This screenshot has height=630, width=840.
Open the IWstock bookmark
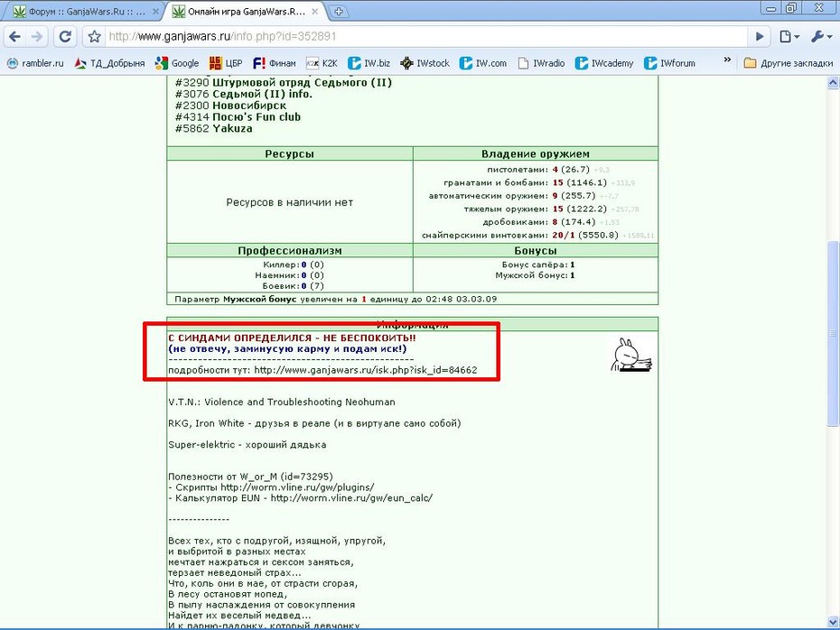click(425, 63)
